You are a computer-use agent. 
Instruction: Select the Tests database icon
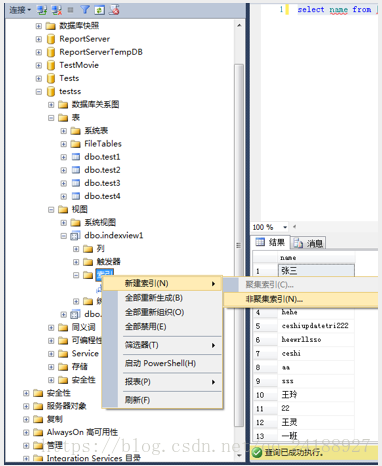(51, 78)
